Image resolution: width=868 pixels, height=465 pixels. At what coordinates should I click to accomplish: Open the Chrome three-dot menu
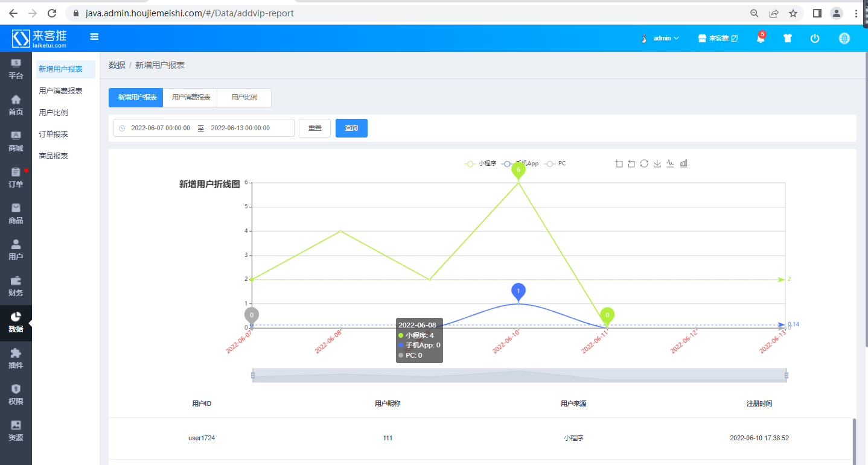[857, 13]
